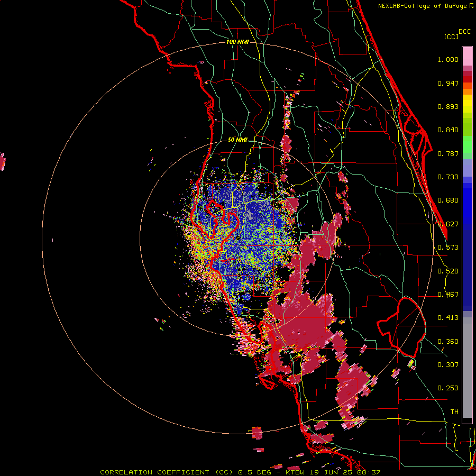This screenshot has height=476, width=476.
Task: Click the 0.893 color scale value
Action: coord(448,106)
